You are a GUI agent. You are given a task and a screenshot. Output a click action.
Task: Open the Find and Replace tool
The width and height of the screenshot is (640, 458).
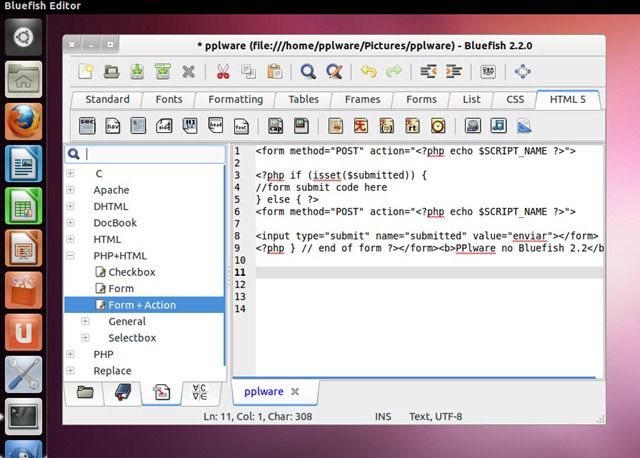334,71
